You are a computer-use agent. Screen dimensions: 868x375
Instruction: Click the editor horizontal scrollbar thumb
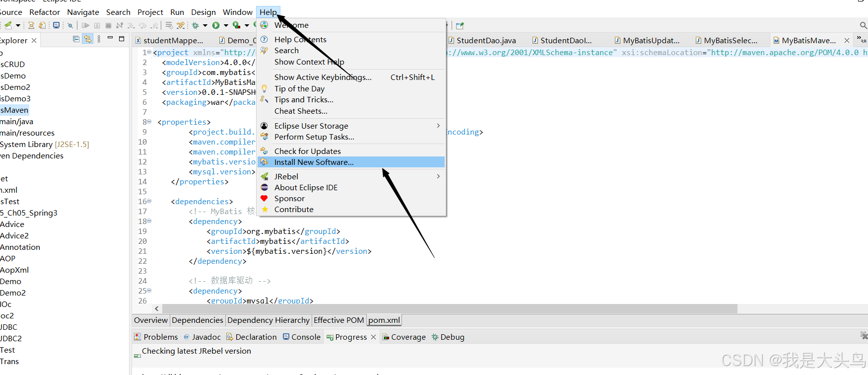[449, 308]
